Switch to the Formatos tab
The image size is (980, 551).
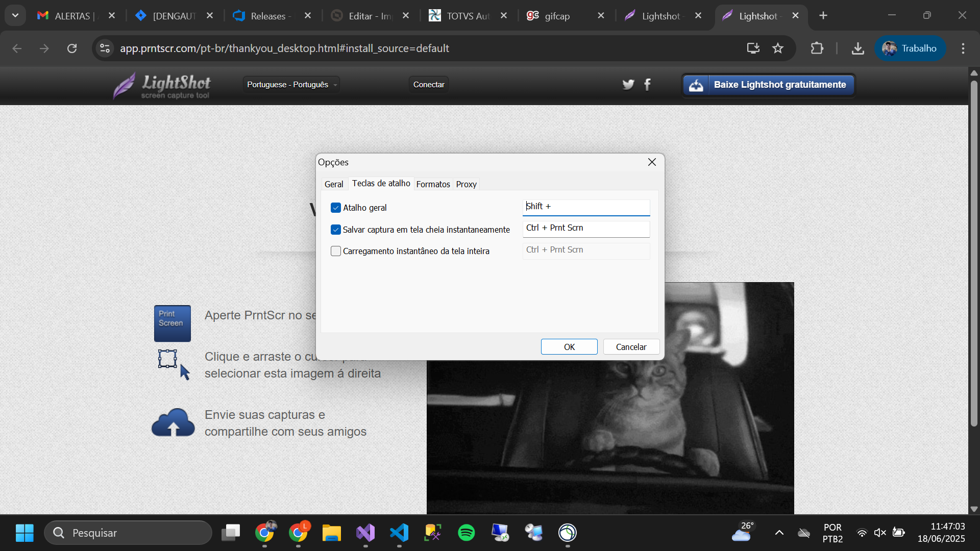[433, 184]
